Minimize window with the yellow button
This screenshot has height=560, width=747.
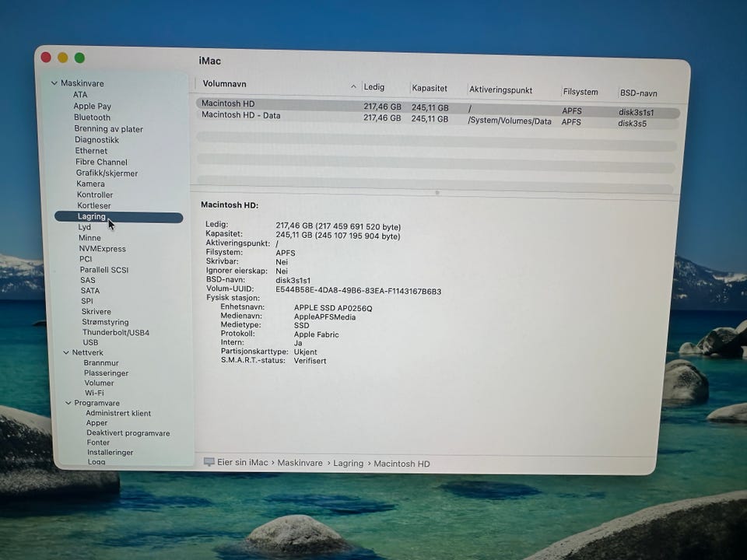(x=62, y=58)
